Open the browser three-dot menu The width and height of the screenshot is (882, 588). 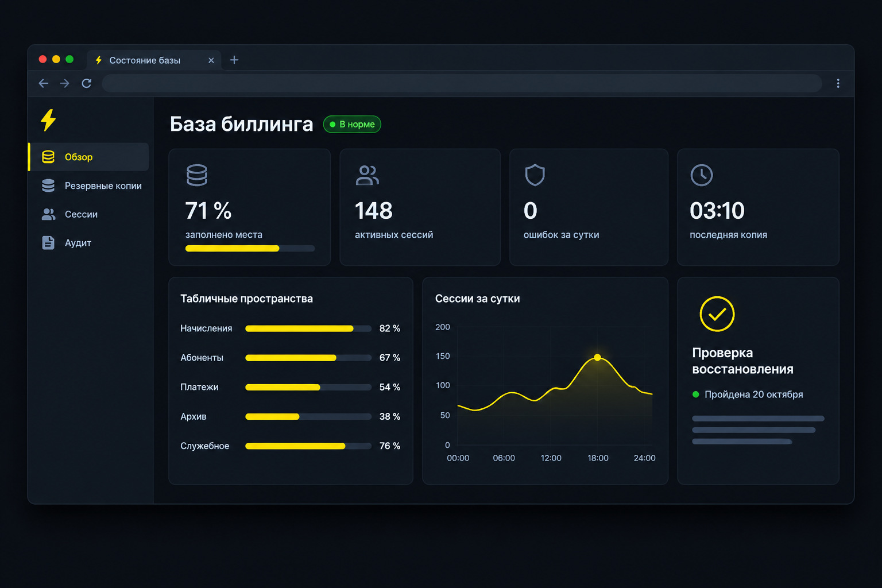tap(838, 83)
